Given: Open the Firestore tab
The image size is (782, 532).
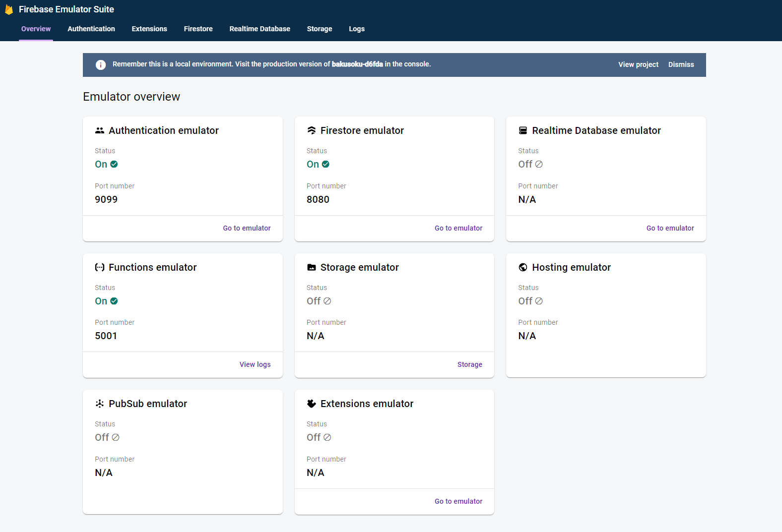Looking at the screenshot, I should [198, 29].
